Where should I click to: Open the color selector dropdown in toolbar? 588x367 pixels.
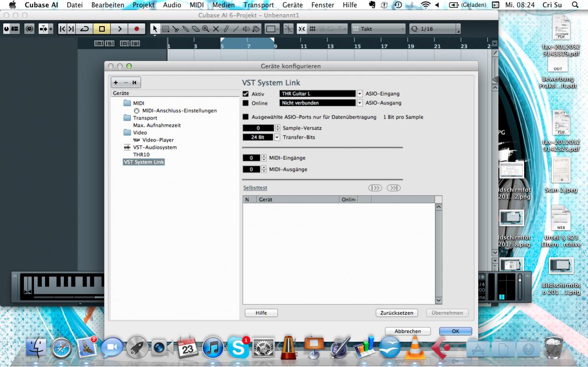pyautogui.click(x=272, y=29)
